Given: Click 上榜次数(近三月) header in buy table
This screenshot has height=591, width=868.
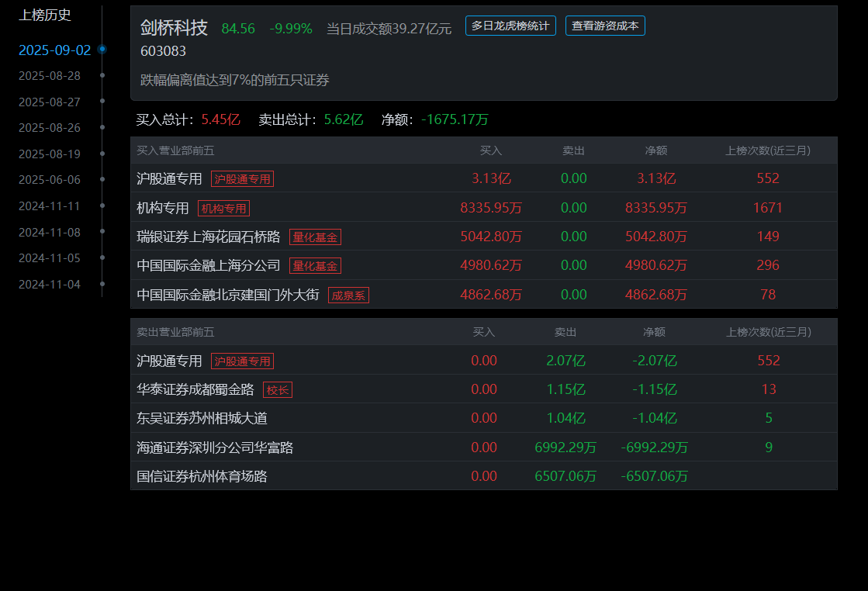Looking at the screenshot, I should point(768,150).
